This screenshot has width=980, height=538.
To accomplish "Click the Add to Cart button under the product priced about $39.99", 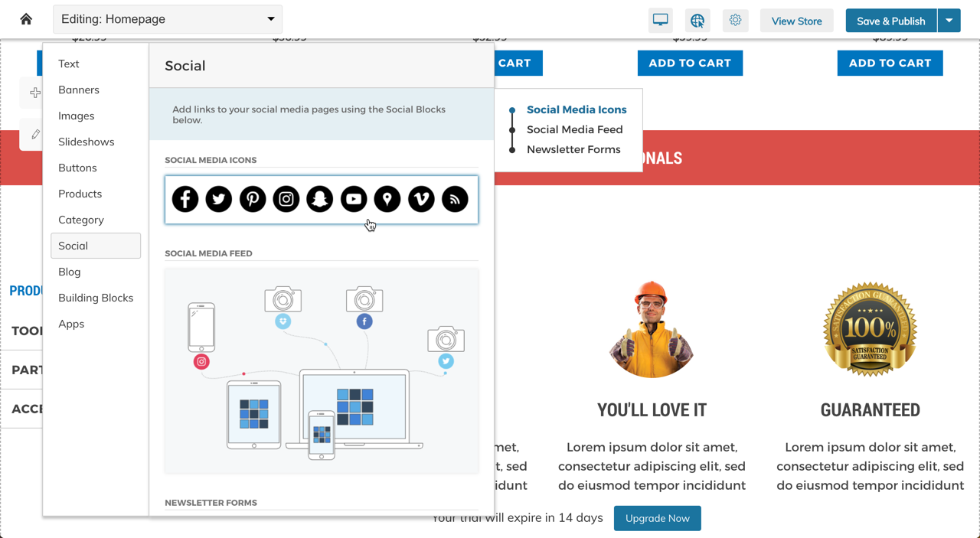I will coord(690,63).
